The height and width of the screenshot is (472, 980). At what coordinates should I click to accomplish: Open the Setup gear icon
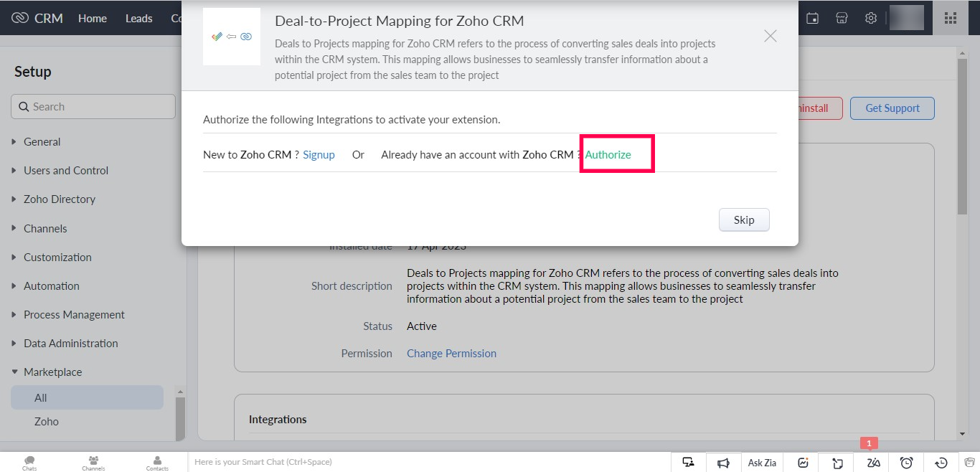tap(871, 18)
